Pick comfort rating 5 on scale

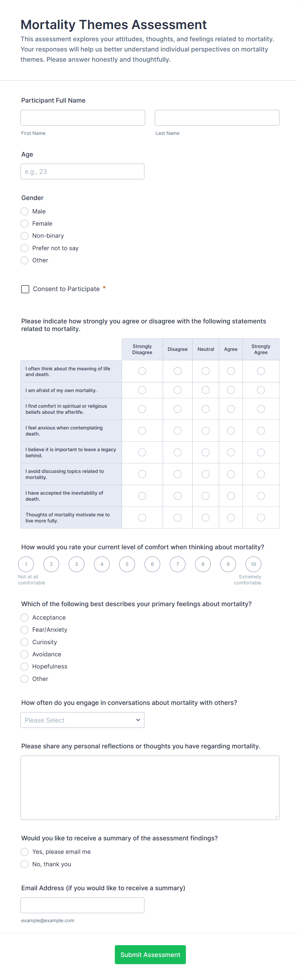point(127,564)
